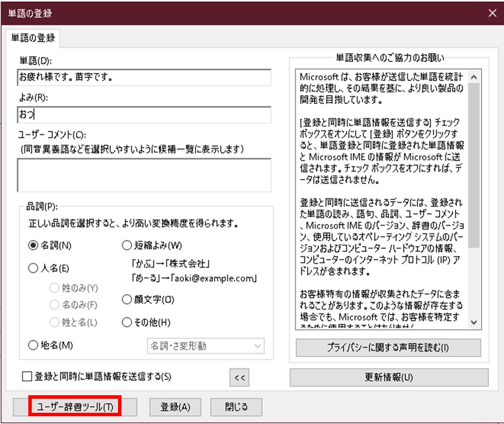The width and height of the screenshot is (504, 424).
Task: Select 短縮よみ(W) radio option
Action: pos(126,246)
